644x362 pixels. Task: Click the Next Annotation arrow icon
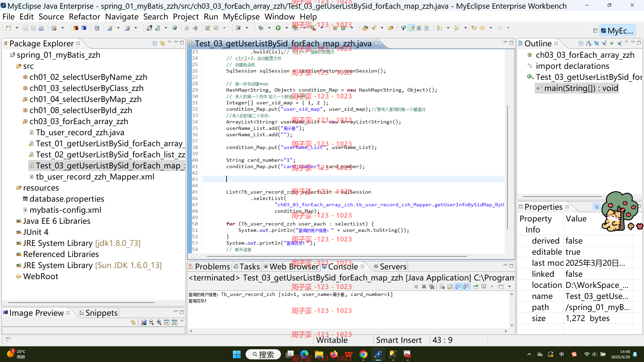pos(439,28)
